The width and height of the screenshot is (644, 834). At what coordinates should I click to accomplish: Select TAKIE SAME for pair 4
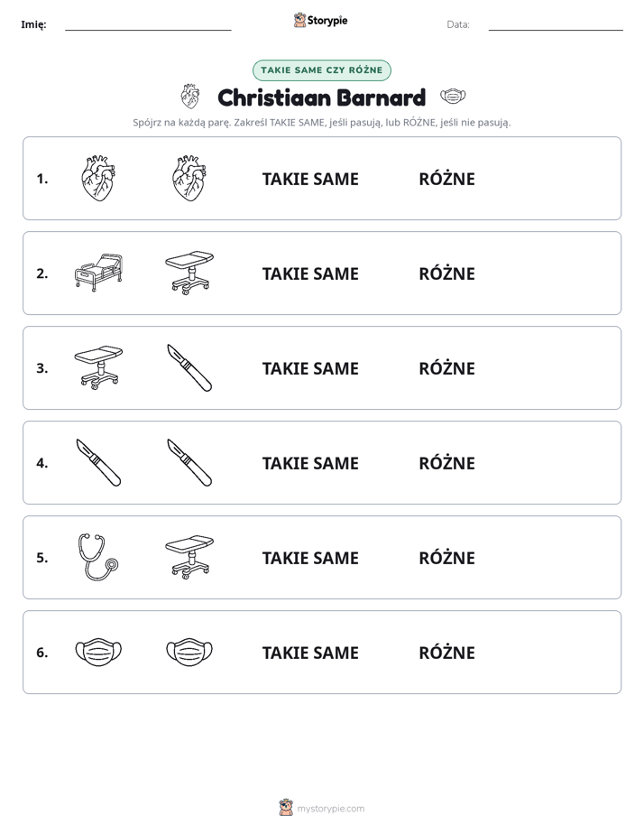pos(310,463)
